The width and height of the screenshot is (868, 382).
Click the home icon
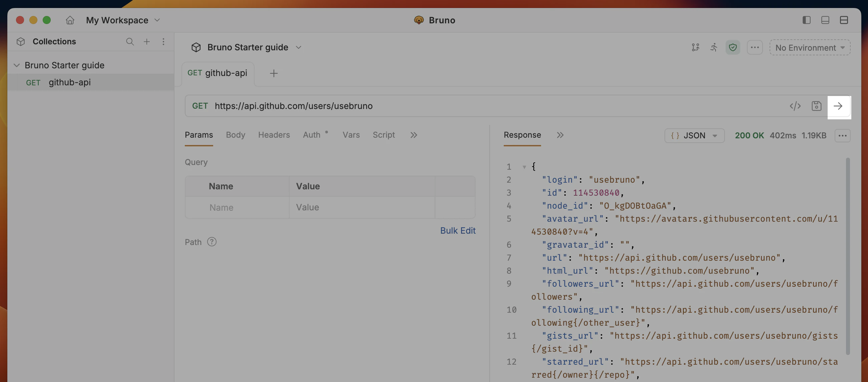[x=70, y=20]
